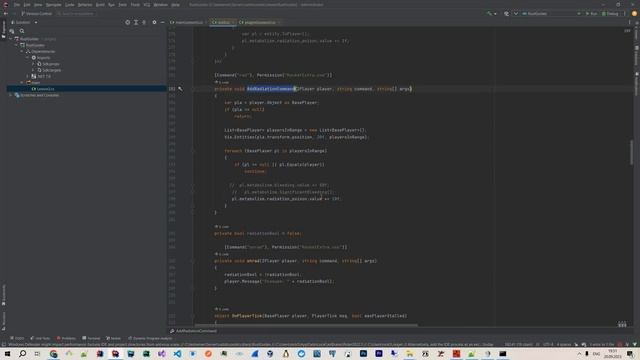Open Notifications on right strip
This screenshot has height=360, width=640.
[637, 84]
